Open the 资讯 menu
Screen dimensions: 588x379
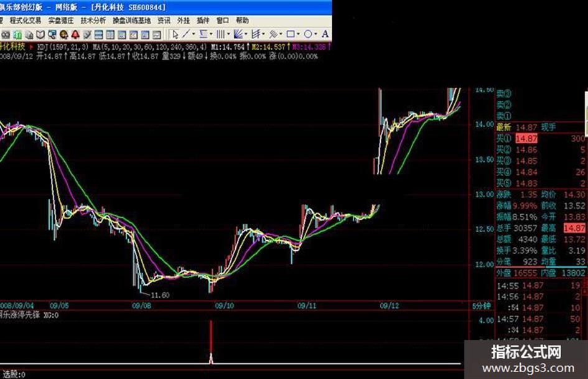pyautogui.click(x=164, y=21)
